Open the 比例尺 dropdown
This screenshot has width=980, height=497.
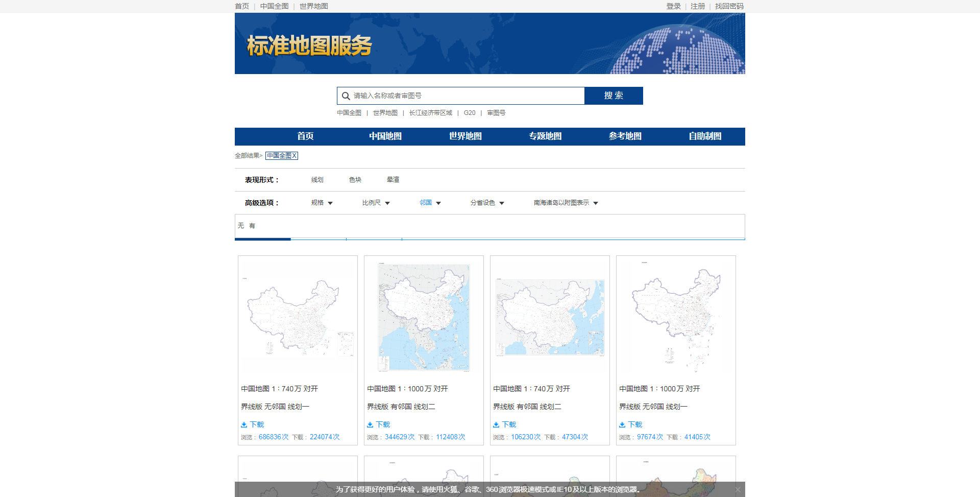pos(375,202)
